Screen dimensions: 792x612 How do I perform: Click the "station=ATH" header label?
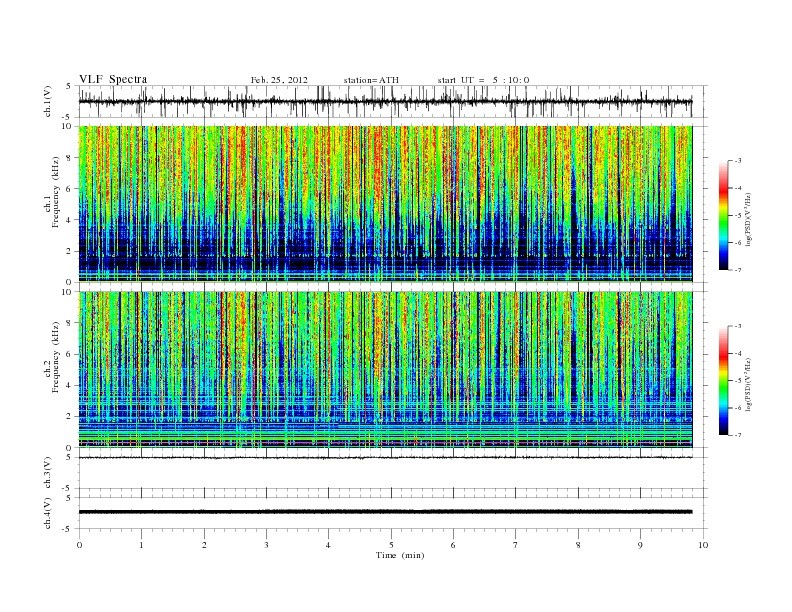click(371, 80)
